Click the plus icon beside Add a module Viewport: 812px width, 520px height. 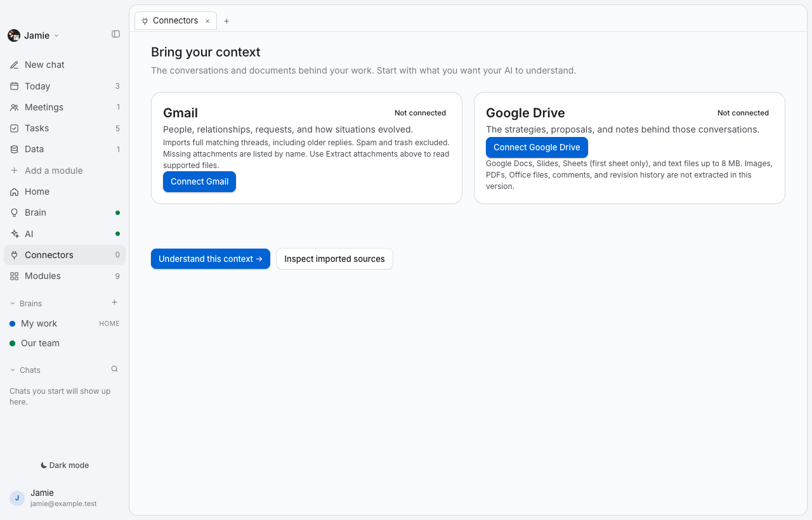click(x=15, y=171)
